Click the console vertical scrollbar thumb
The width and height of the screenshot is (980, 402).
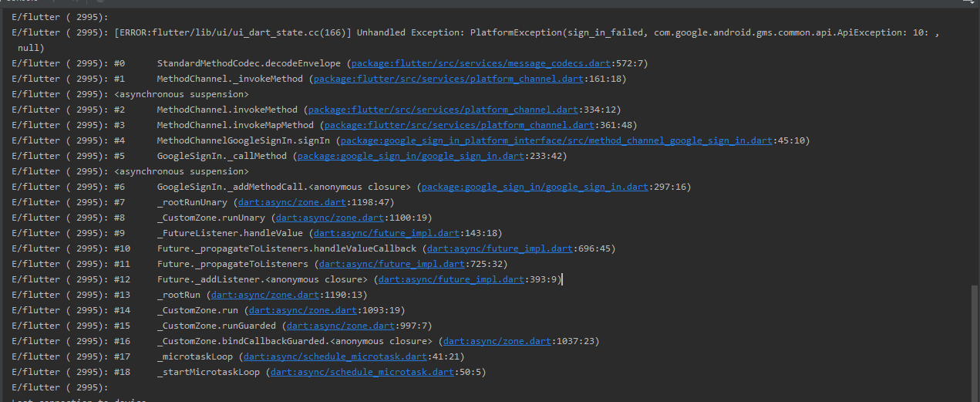974,340
